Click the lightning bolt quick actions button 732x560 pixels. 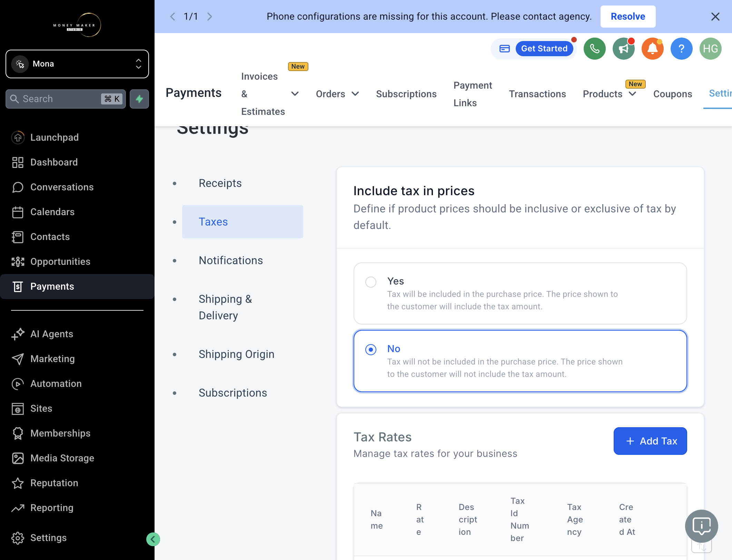pyautogui.click(x=139, y=99)
